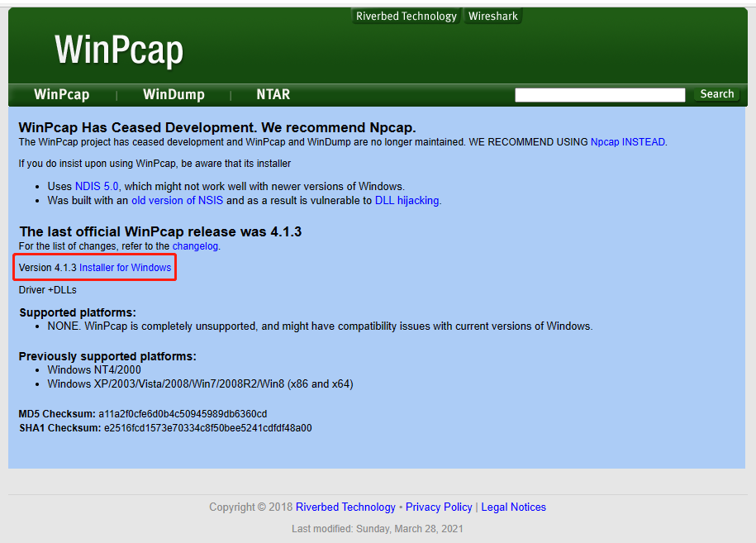Click the 'NONE. WinPcap is completely unsupported' line

320,326
